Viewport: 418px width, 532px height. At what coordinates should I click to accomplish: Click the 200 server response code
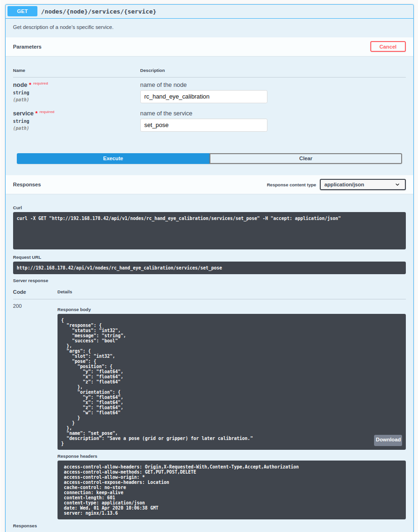coord(17,306)
